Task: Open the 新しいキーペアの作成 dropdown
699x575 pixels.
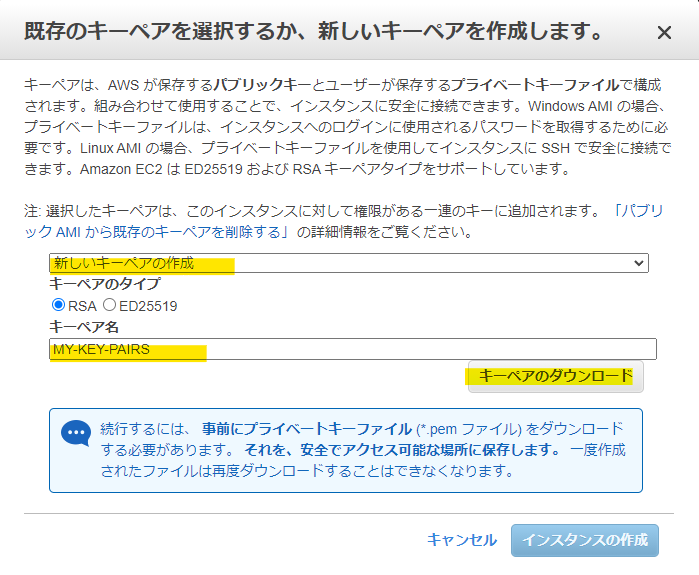Action: coord(348,263)
